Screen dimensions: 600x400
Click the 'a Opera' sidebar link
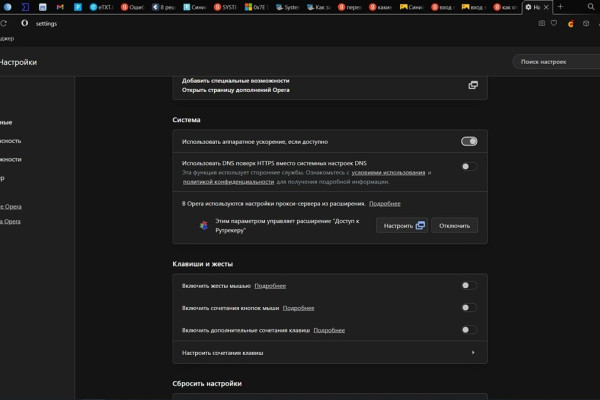click(10, 222)
